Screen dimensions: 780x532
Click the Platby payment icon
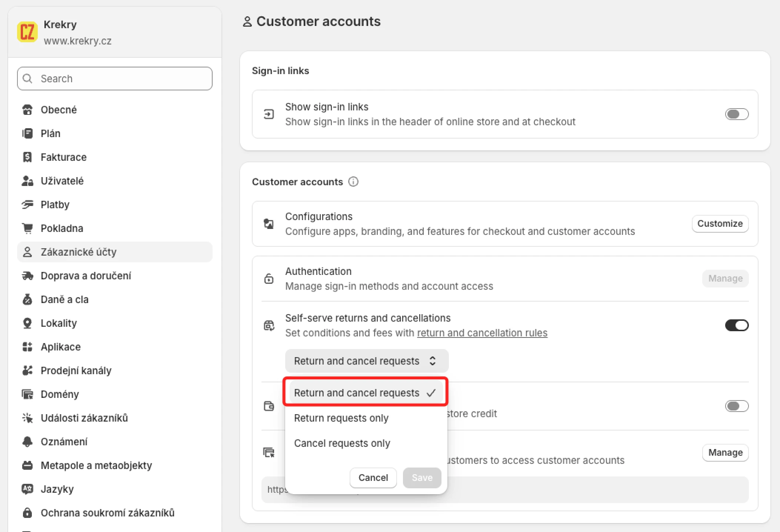click(x=27, y=205)
